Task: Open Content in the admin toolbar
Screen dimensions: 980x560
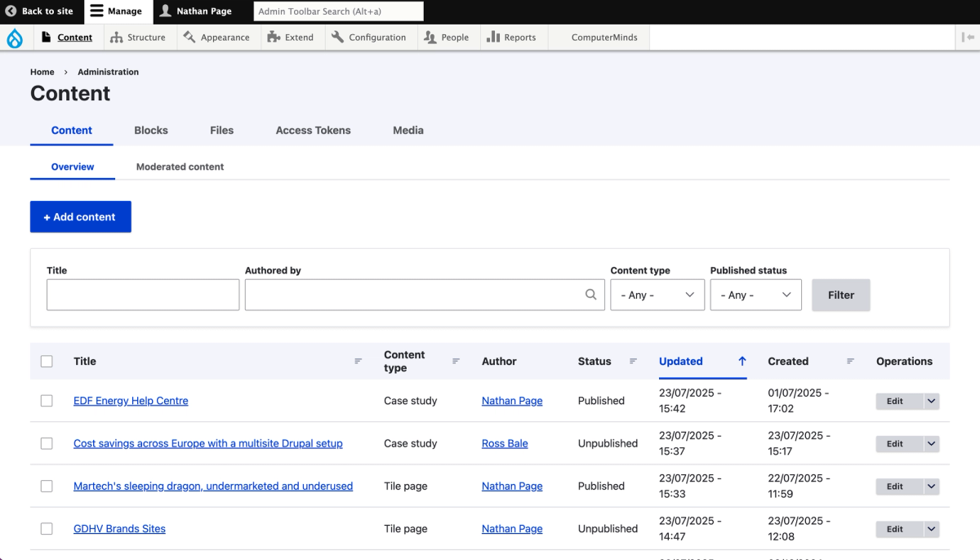Action: (66, 38)
